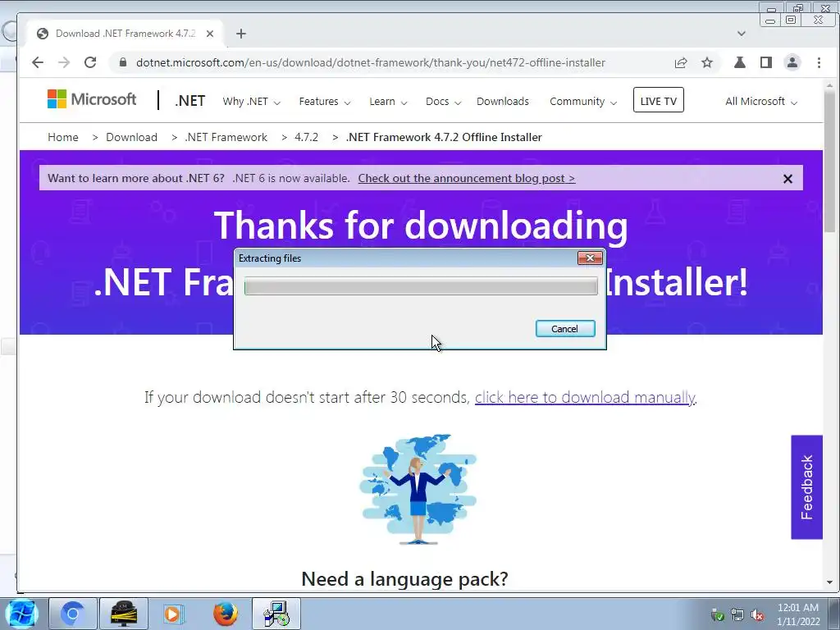Image resolution: width=840 pixels, height=630 pixels.
Task: Open the Downloads nav item
Action: click(503, 102)
